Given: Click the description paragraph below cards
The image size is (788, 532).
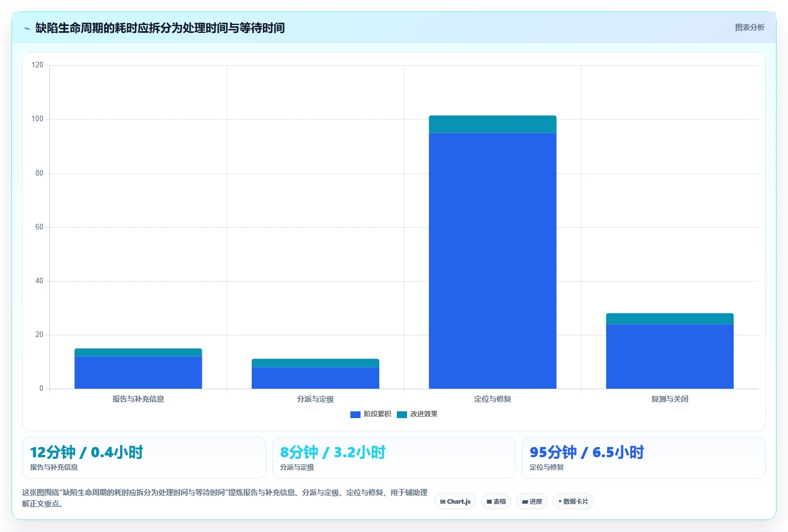Looking at the screenshot, I should 225,498.
